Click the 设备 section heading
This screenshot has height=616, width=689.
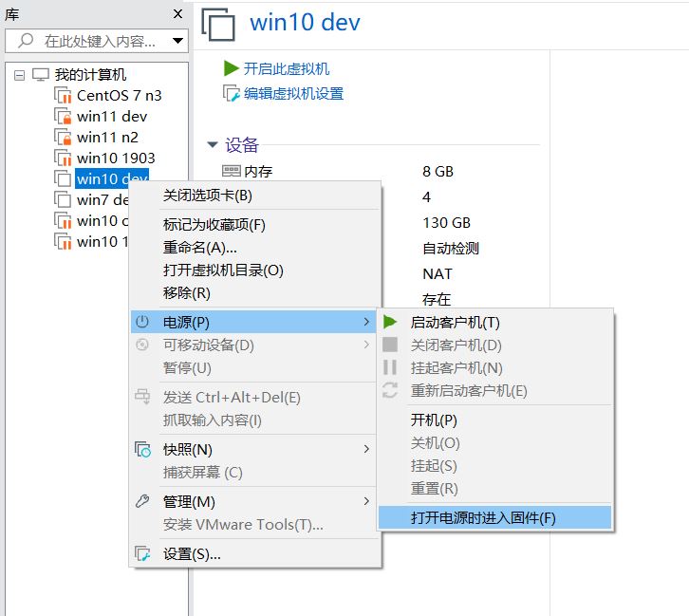pyautogui.click(x=242, y=145)
